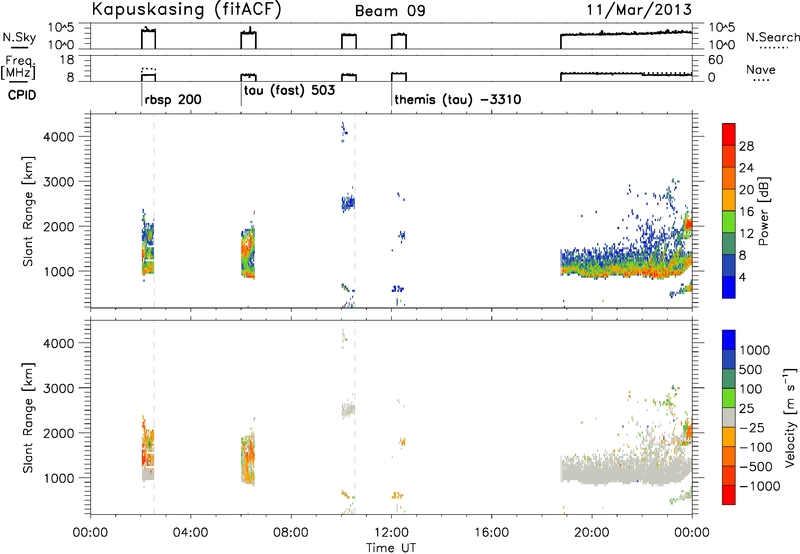800x554 pixels.
Task: Click the 'Nave' legend label
Action: click(761, 69)
